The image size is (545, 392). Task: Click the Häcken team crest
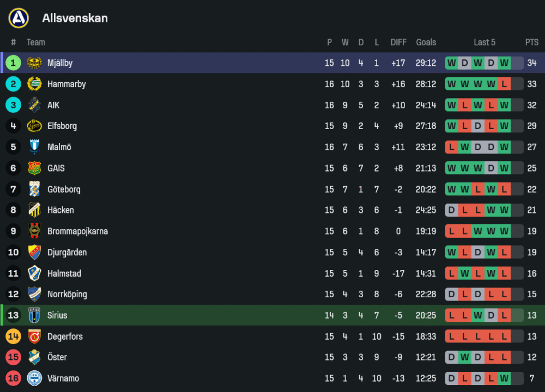tap(34, 210)
